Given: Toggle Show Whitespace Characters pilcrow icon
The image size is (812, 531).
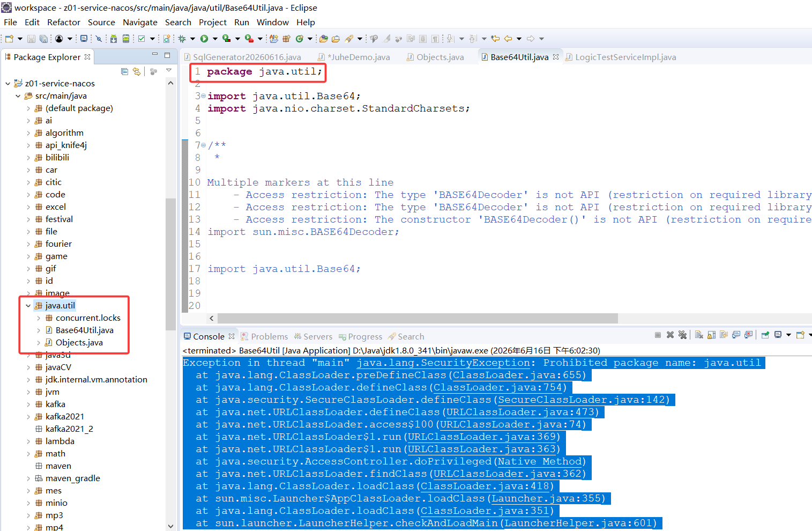Looking at the screenshot, I should point(435,39).
